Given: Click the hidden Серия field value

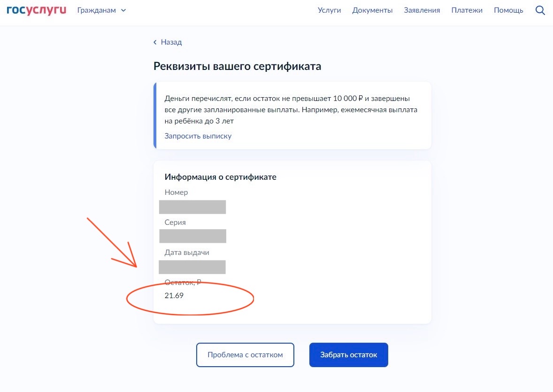Looking at the screenshot, I should [x=192, y=236].
